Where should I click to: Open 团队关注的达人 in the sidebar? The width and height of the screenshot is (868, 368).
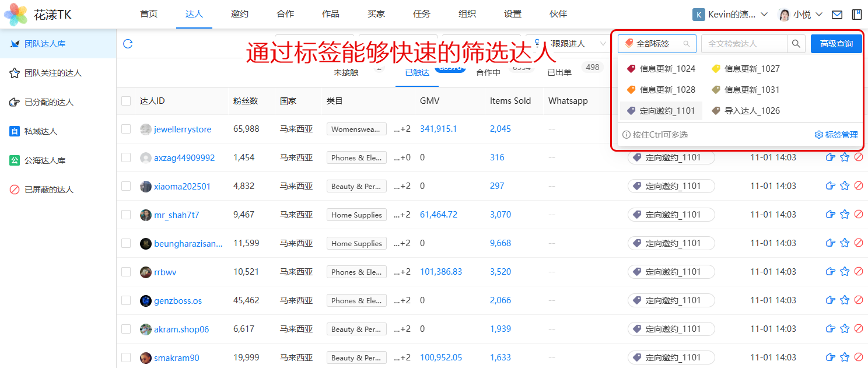(52, 73)
